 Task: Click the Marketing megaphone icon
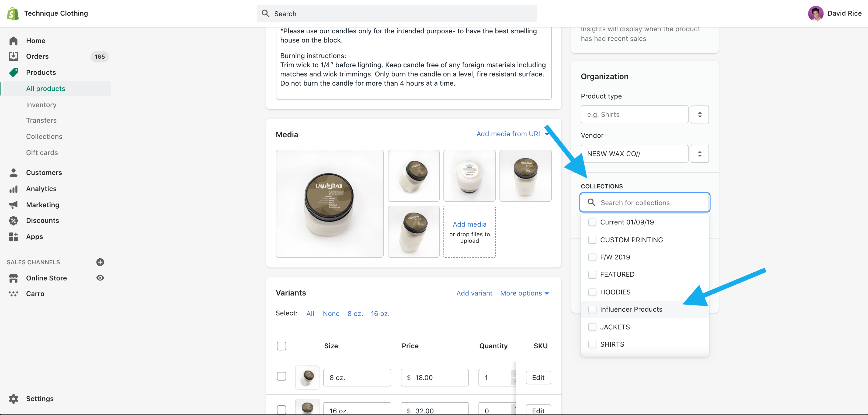coord(13,205)
